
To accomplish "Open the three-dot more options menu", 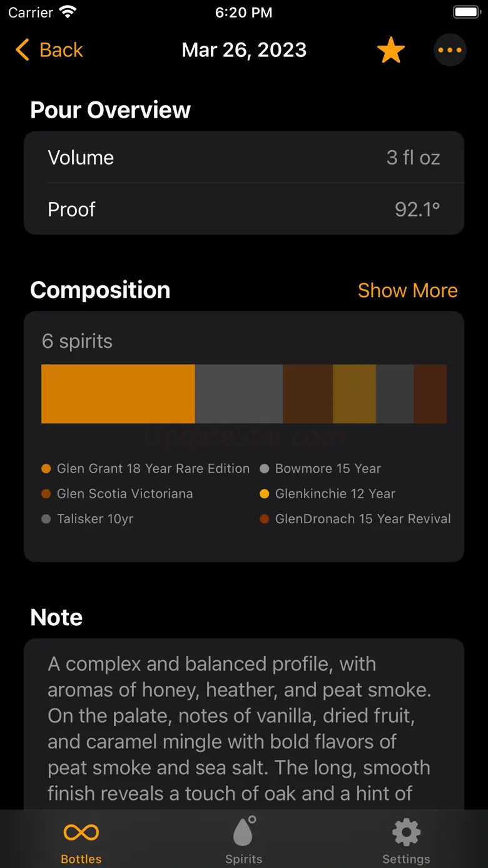I will click(450, 50).
